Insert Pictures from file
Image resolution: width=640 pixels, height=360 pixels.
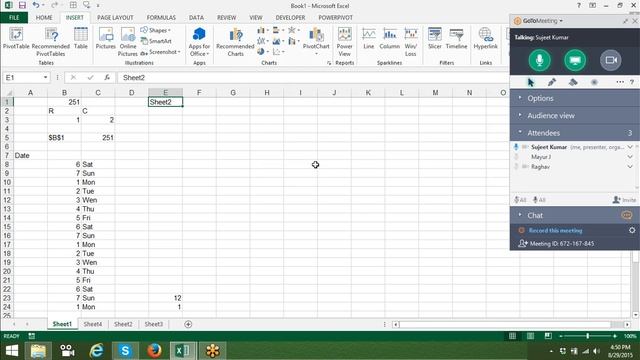(106, 38)
